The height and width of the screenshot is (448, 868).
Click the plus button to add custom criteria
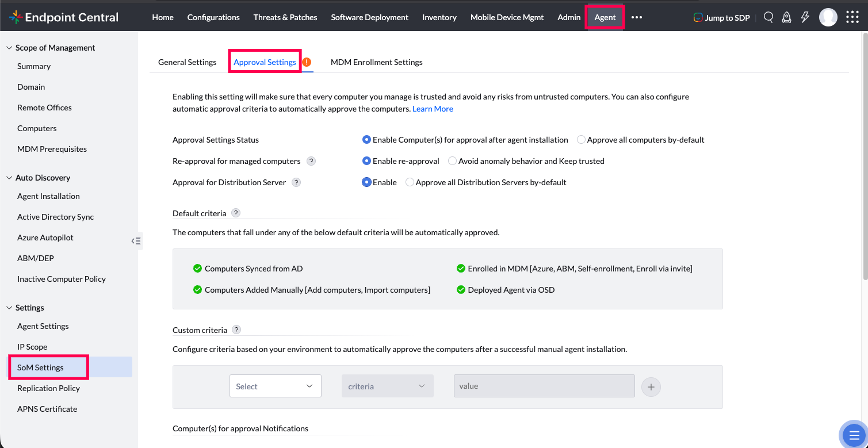click(651, 386)
